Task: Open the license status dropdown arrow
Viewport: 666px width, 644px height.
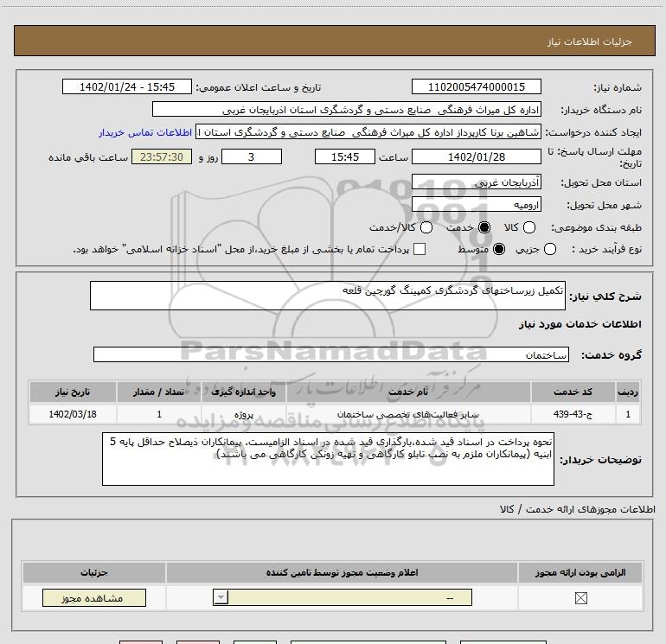Action: click(x=221, y=597)
